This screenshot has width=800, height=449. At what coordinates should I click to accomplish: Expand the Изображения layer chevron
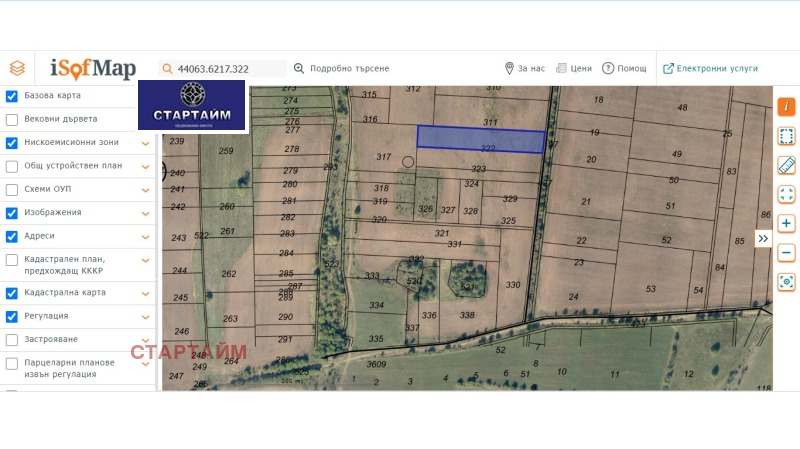146,213
